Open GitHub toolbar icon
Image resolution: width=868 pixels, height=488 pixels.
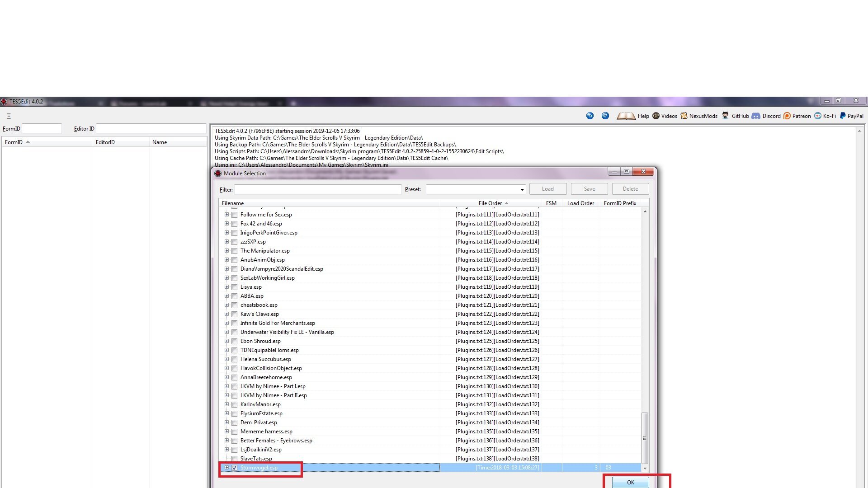point(725,116)
